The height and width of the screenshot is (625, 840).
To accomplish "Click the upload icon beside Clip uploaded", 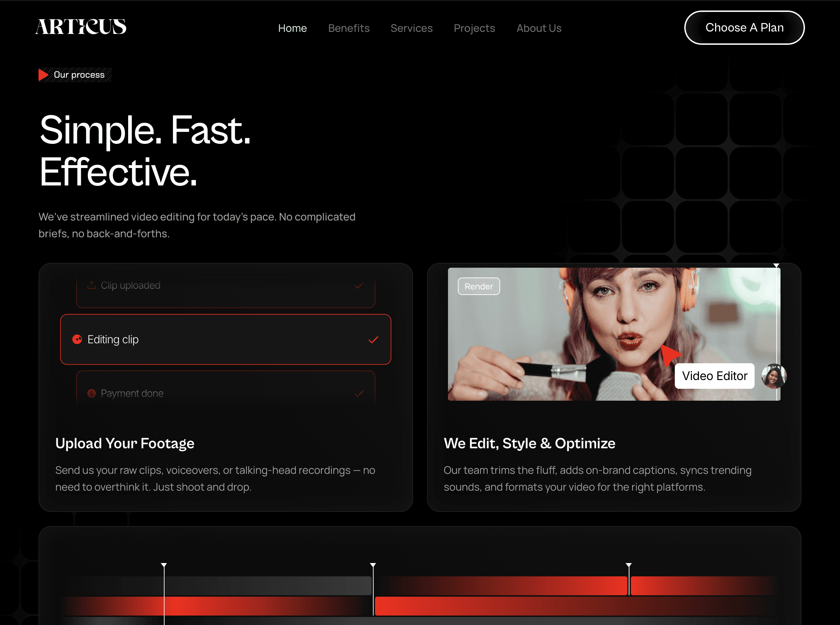I will click(x=91, y=285).
